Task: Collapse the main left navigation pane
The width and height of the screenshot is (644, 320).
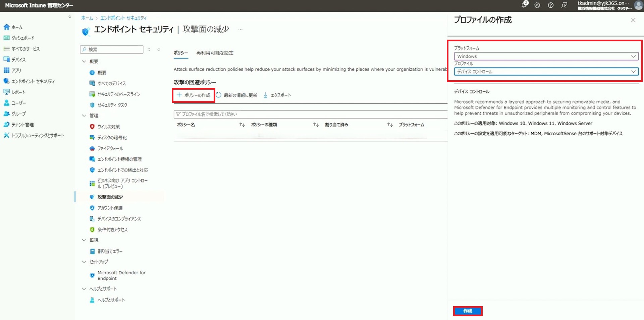Action: (x=70, y=17)
